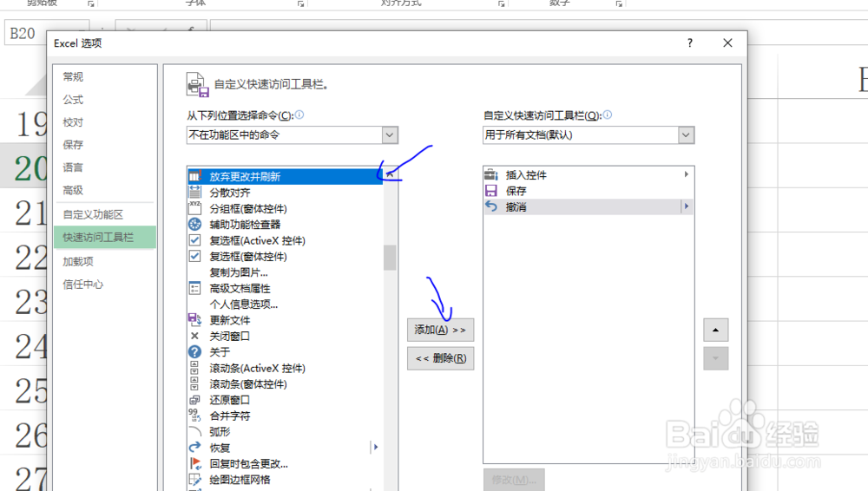
Task: Select the 快速访问工具栏 category
Action: [105, 238]
